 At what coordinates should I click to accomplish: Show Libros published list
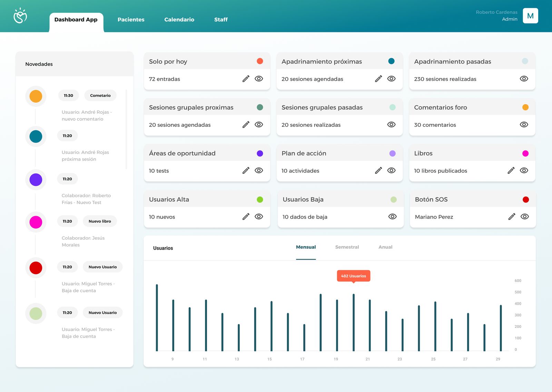pos(524,170)
